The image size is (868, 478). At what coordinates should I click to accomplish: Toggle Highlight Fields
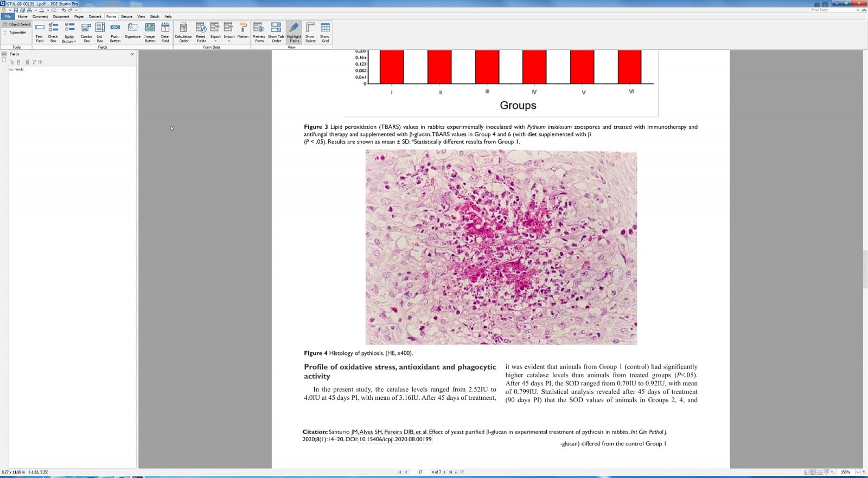pos(294,33)
